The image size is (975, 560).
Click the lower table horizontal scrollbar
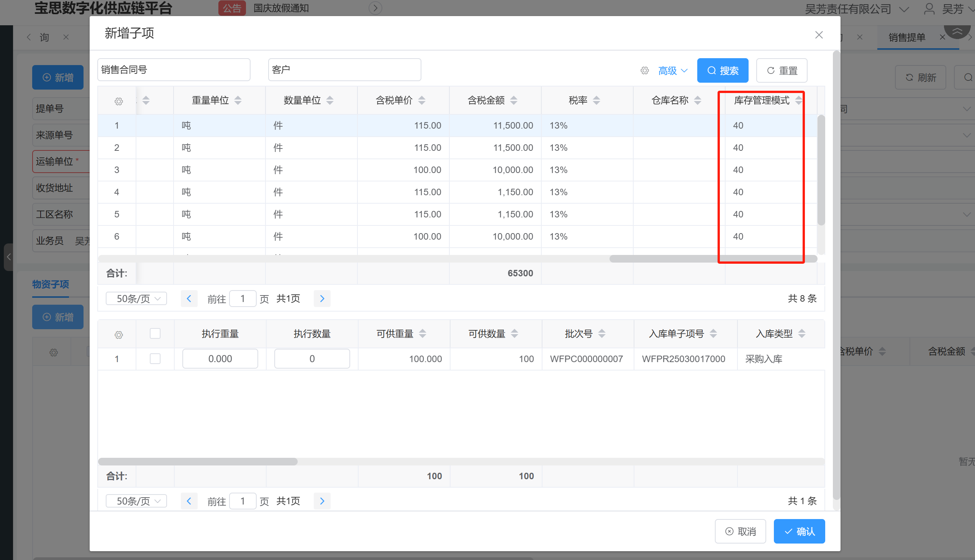point(198,462)
